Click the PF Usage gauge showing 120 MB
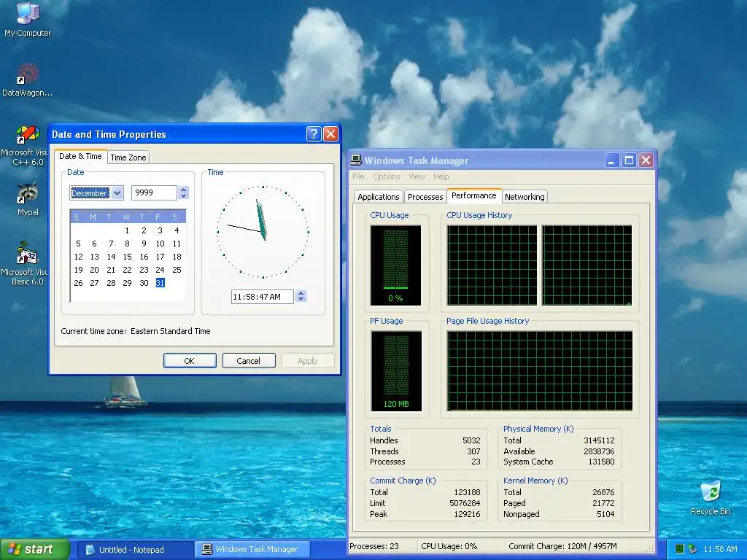Image resolution: width=747 pixels, height=560 pixels. (396, 371)
